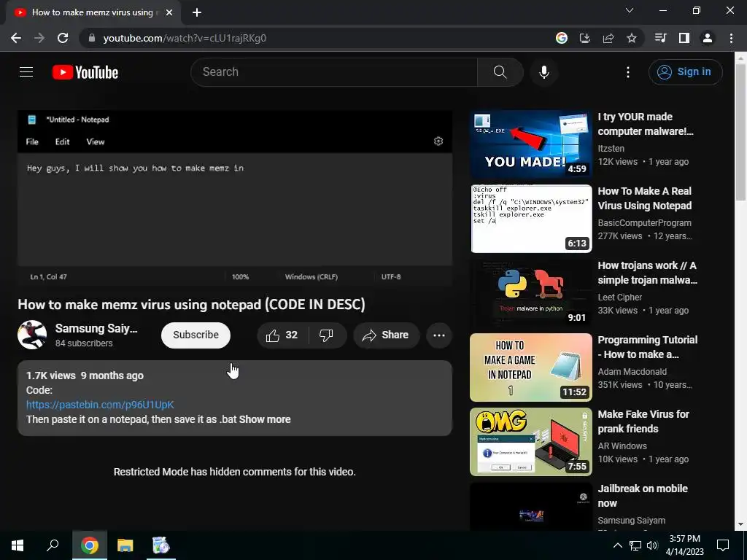Open the notification center icon
Screen dimensions: 747x560
pos(723,545)
